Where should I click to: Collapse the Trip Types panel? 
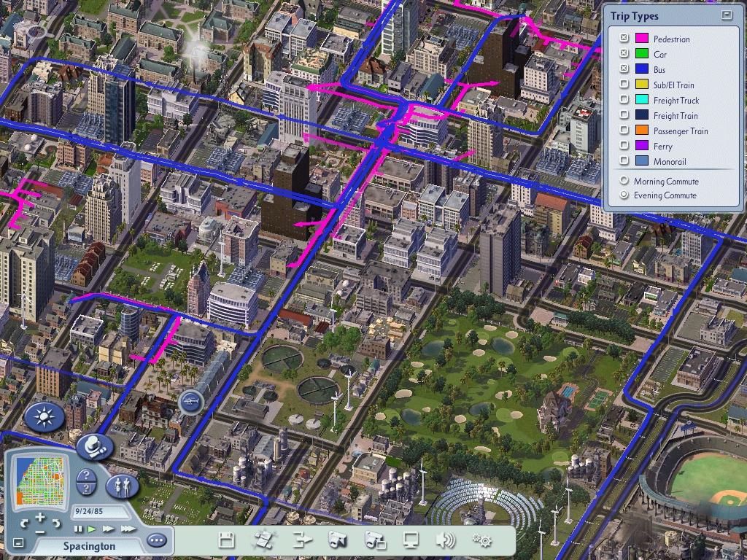(x=726, y=15)
